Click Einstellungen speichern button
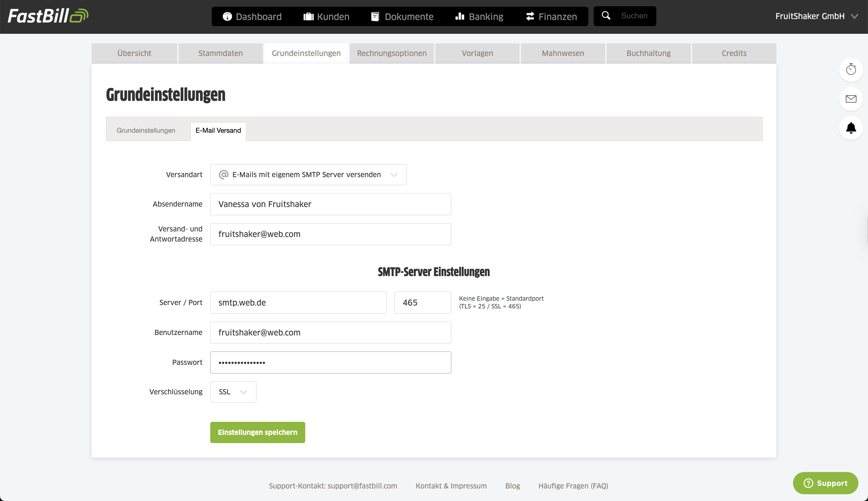868x501 pixels. 258,432
